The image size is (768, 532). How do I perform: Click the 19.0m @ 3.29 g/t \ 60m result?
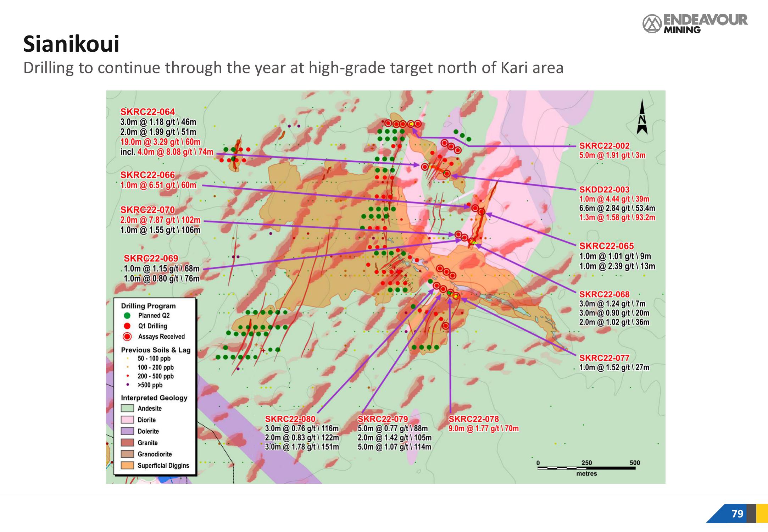[160, 142]
